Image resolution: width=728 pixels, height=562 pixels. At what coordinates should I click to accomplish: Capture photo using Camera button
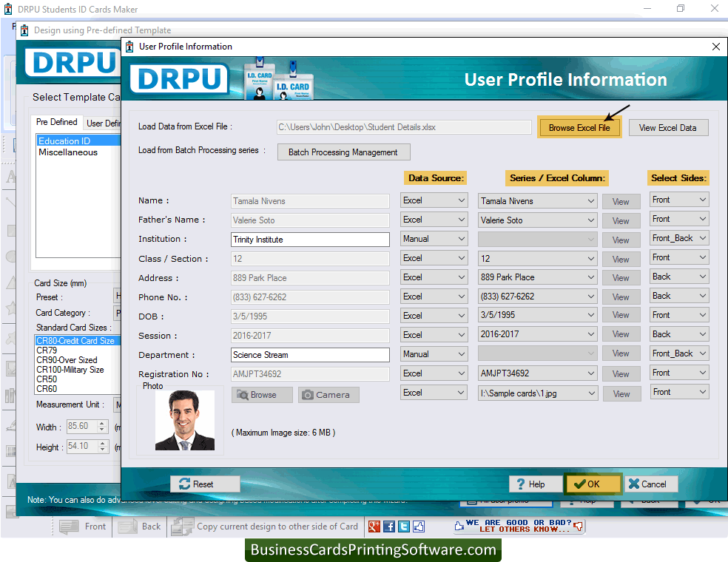[x=328, y=395]
